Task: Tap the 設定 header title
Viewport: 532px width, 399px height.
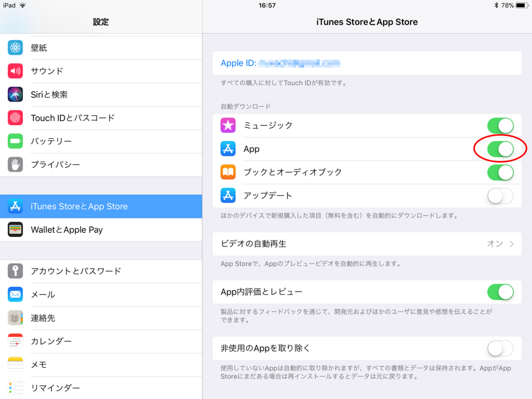Action: click(101, 22)
